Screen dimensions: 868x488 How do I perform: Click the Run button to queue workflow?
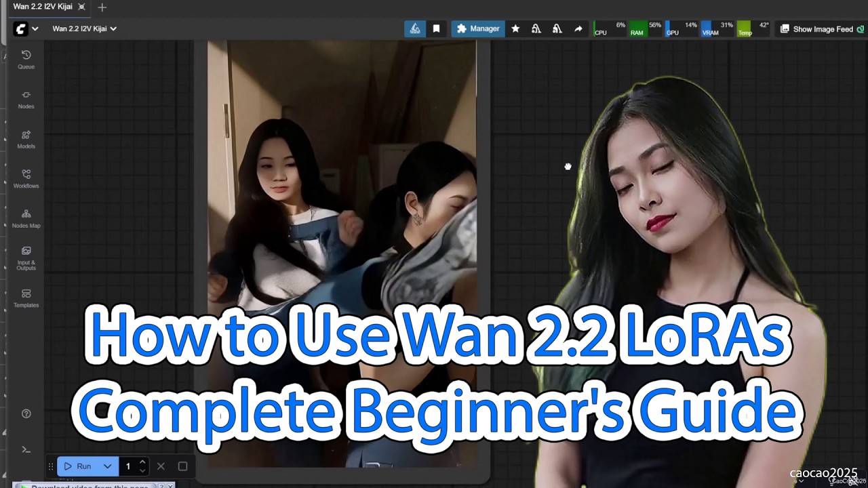point(78,466)
